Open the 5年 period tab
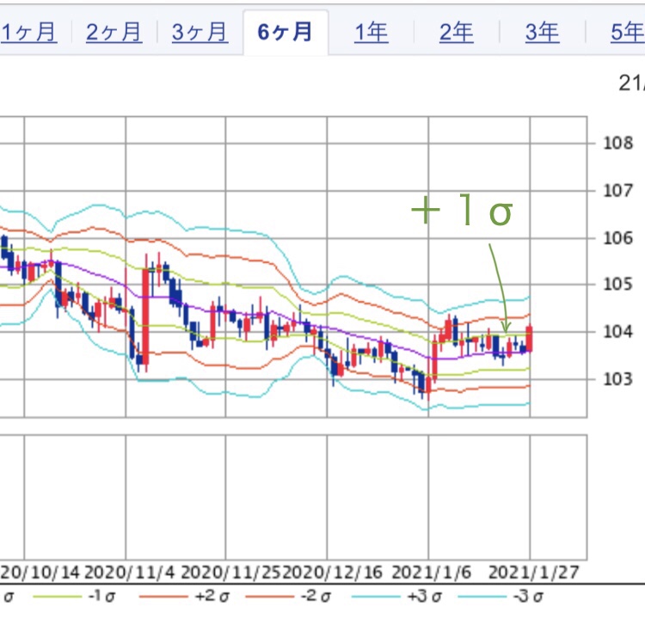 pyautogui.click(x=627, y=33)
